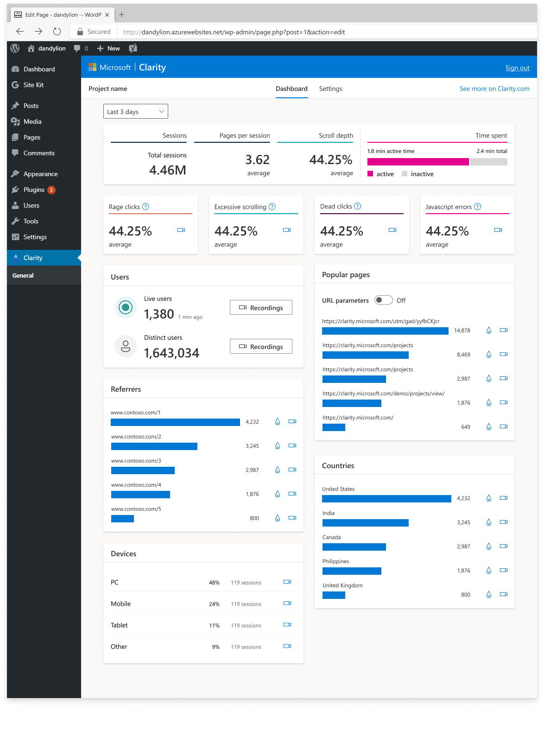Open comments bubble in the admin bar

click(81, 48)
